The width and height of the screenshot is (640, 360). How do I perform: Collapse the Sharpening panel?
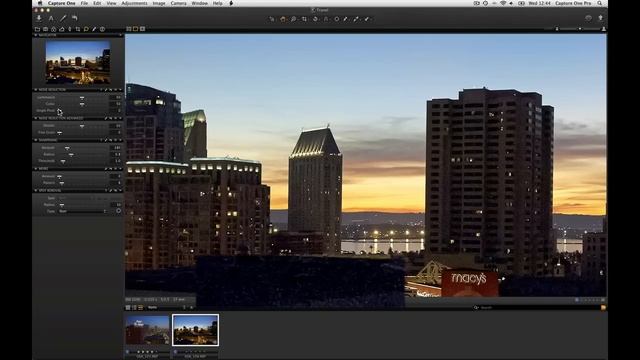click(x=36, y=140)
